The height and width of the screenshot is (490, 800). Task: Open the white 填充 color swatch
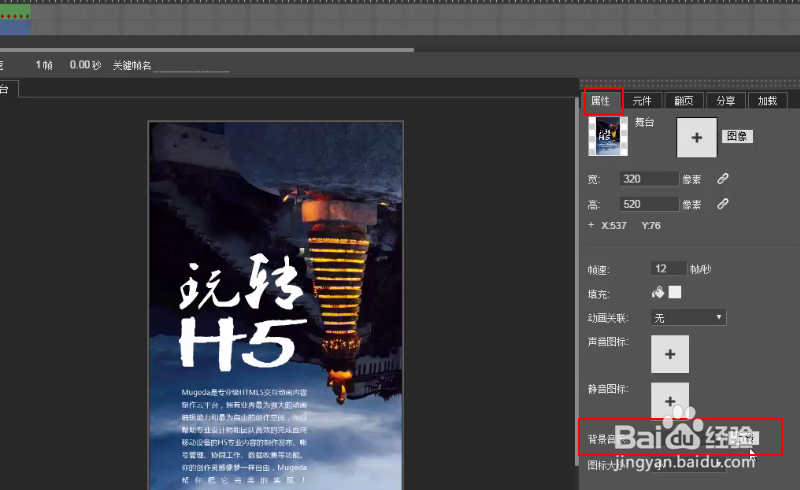[675, 292]
